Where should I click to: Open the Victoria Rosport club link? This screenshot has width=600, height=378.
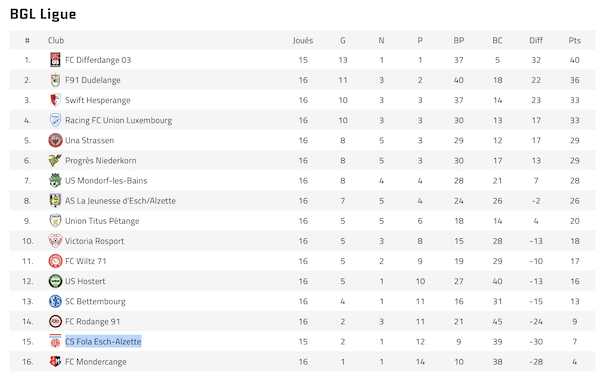pyautogui.click(x=95, y=241)
